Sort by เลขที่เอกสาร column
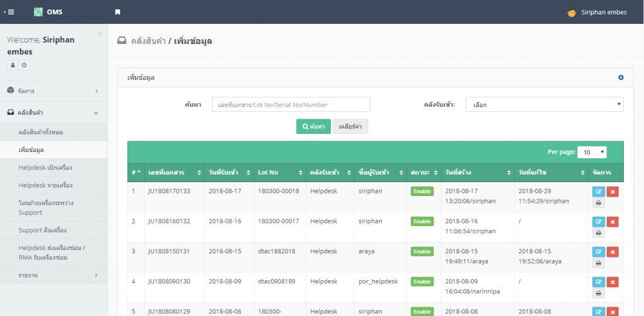 (x=174, y=173)
